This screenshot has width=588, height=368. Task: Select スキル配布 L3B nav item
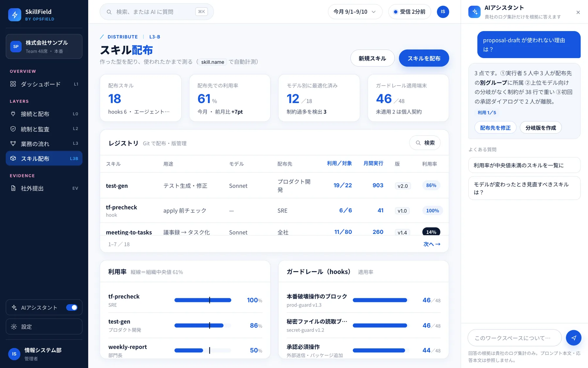coord(44,158)
